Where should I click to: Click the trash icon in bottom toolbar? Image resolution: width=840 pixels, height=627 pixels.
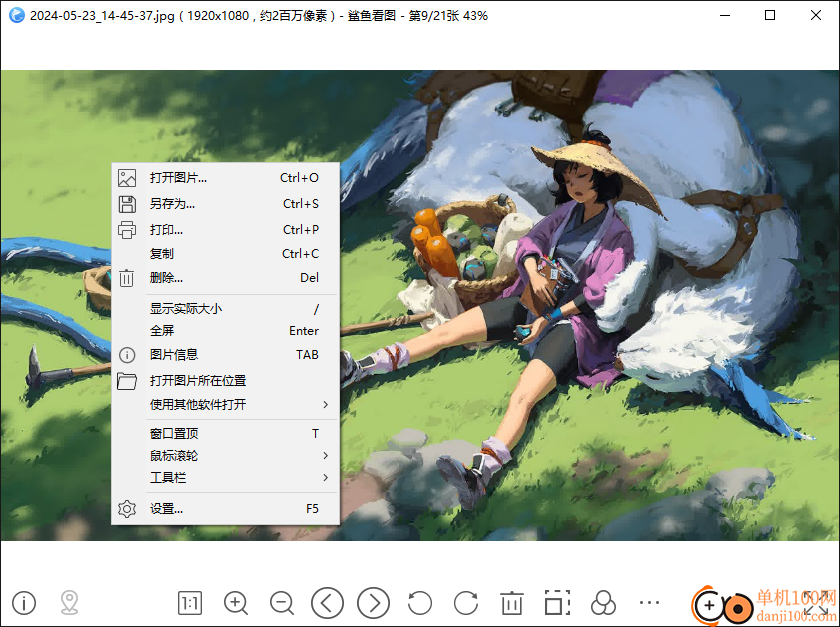point(512,603)
